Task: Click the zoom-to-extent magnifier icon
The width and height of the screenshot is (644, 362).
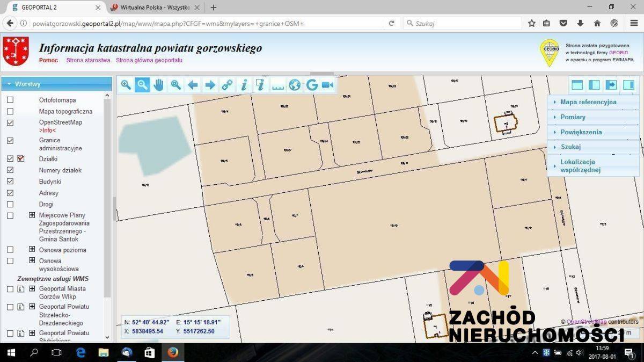Action: (x=176, y=85)
